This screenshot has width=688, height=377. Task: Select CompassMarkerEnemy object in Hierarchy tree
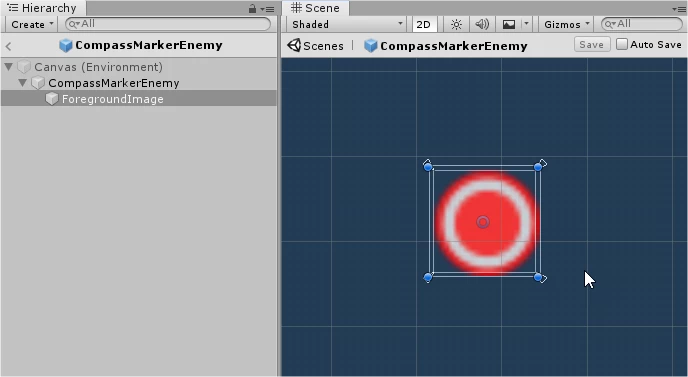coord(114,83)
